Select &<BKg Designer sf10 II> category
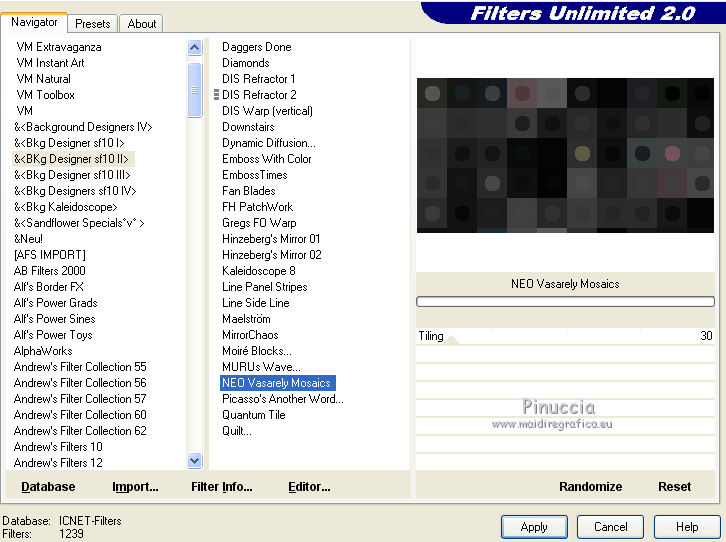 pyautogui.click(x=71, y=159)
